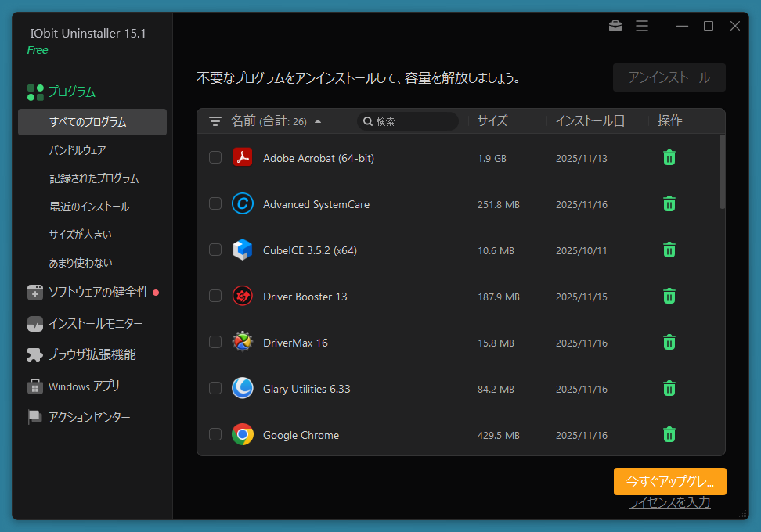Click the Driver Booster 13 app icon
Image resolution: width=761 pixels, height=532 pixels.
[243, 297]
